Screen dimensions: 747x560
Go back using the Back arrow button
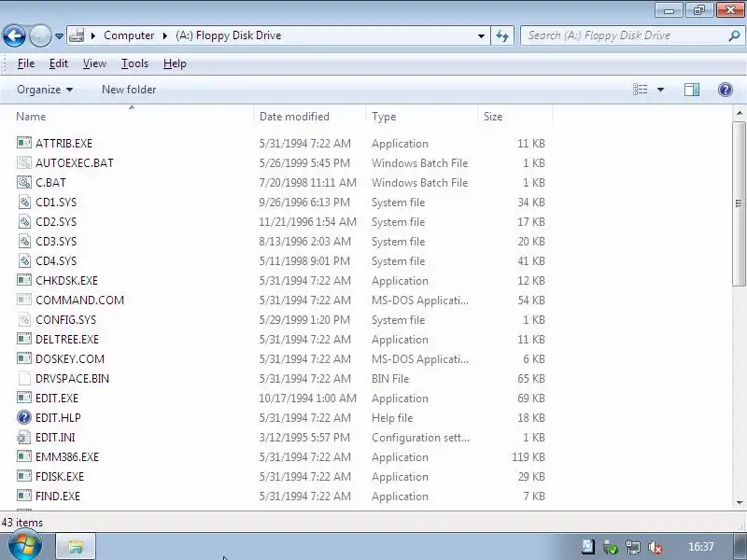(x=14, y=35)
